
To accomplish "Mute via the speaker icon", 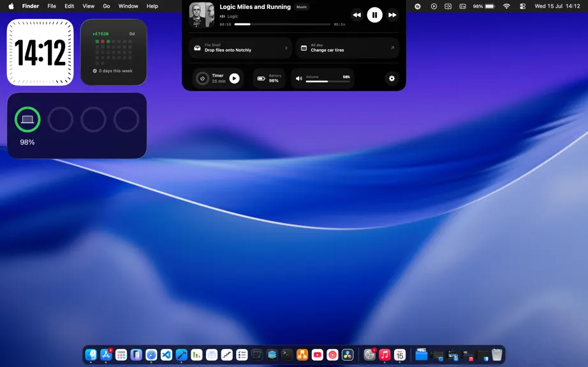I will pos(299,78).
